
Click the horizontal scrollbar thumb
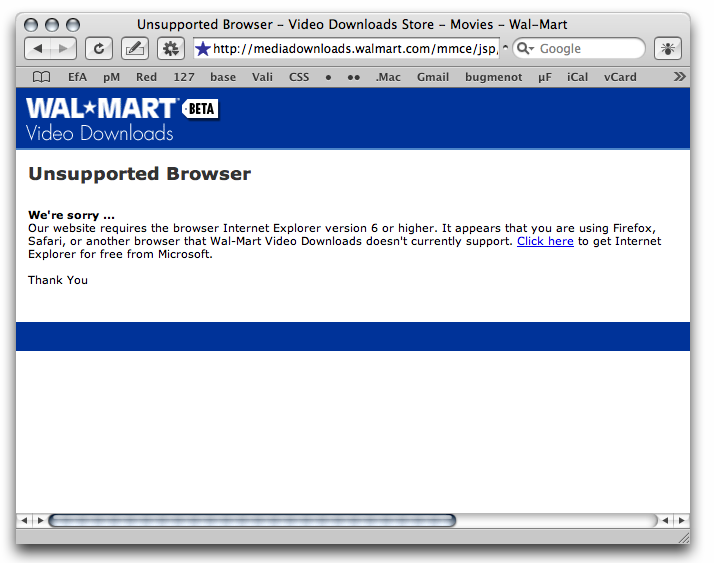[252, 520]
